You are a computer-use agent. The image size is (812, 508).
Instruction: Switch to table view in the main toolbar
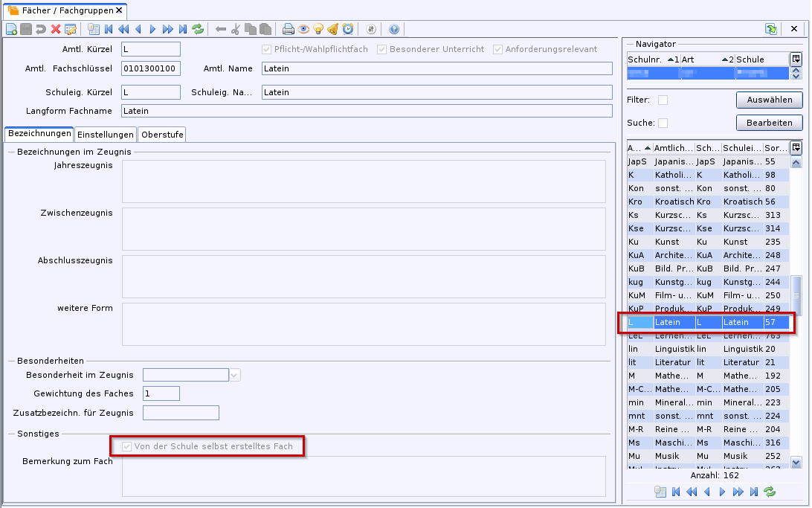94,29
